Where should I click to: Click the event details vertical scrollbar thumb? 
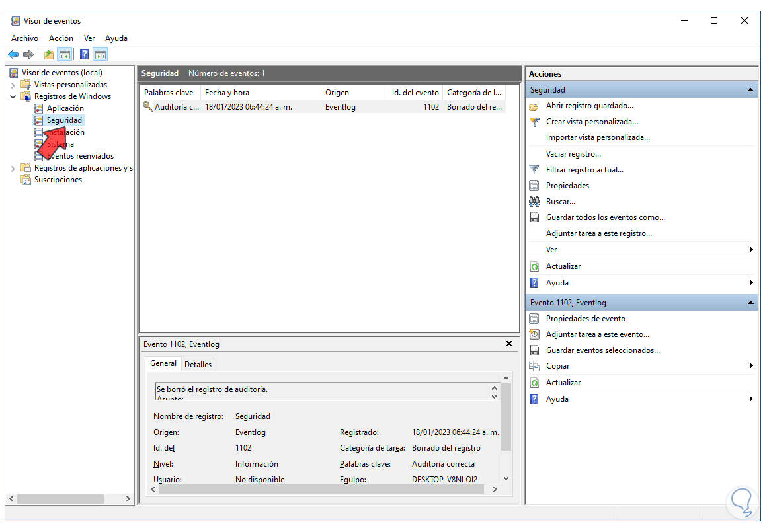pos(506,416)
